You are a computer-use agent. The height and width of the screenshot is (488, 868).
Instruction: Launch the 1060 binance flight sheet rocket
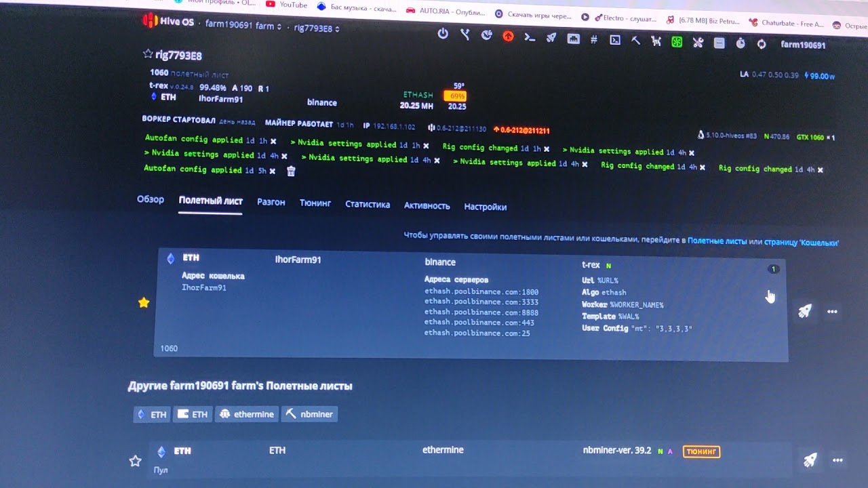click(x=805, y=311)
